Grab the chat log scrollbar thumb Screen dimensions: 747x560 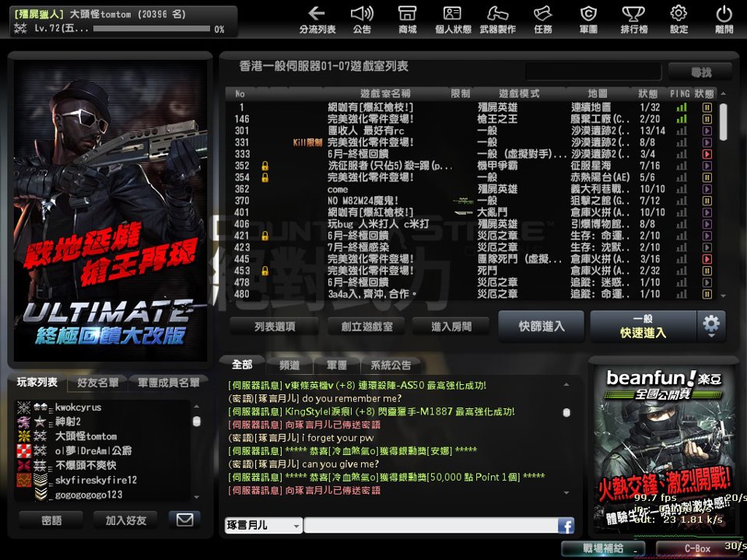click(x=566, y=412)
